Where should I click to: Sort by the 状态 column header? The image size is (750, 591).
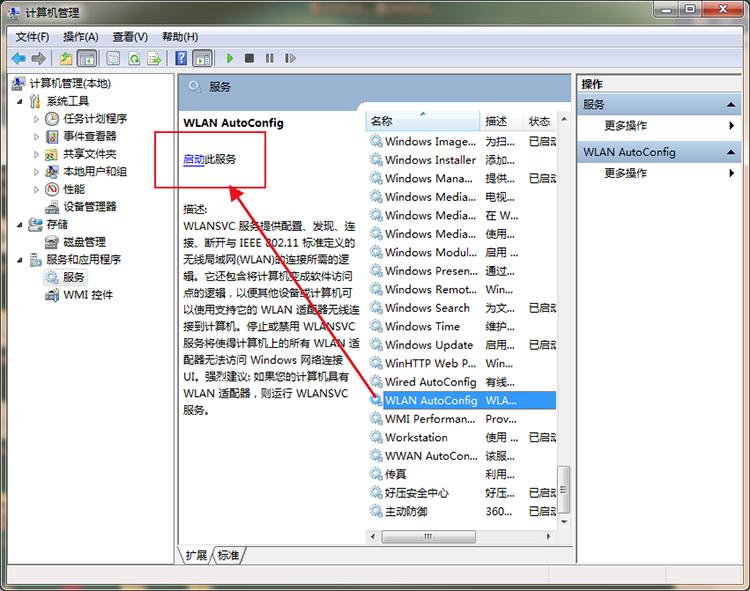[x=540, y=121]
